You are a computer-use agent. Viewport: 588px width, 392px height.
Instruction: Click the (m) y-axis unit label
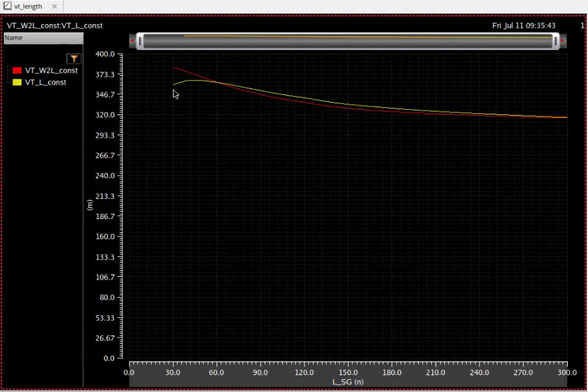89,205
